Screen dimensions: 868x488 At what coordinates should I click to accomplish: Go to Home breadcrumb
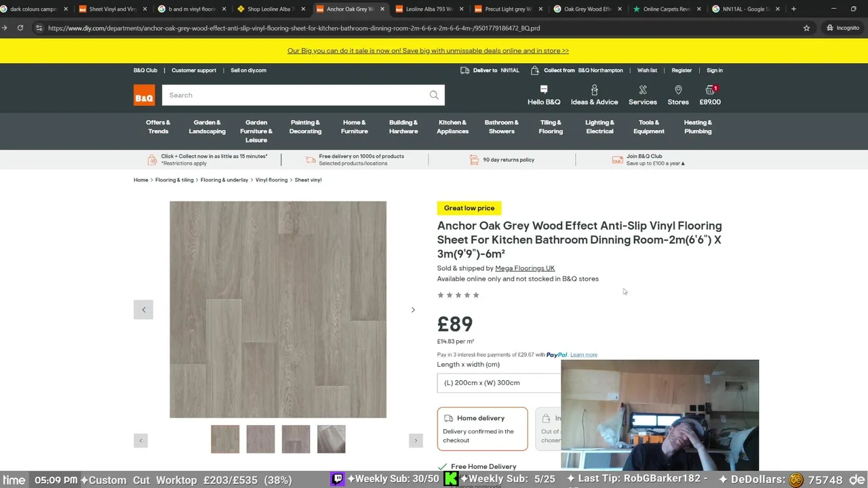pos(140,180)
